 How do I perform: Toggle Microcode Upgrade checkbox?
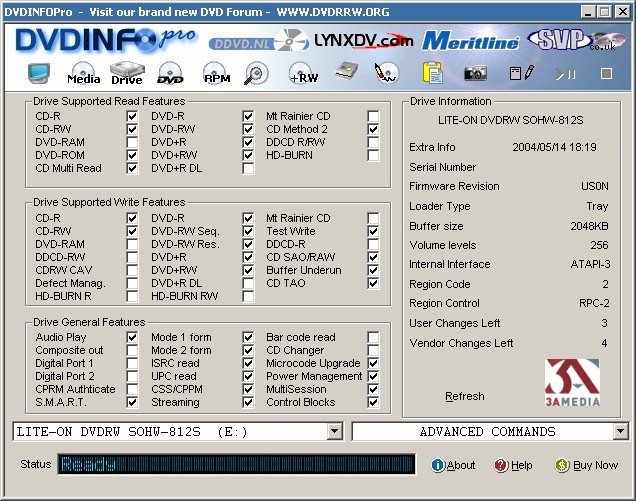pyautogui.click(x=373, y=363)
